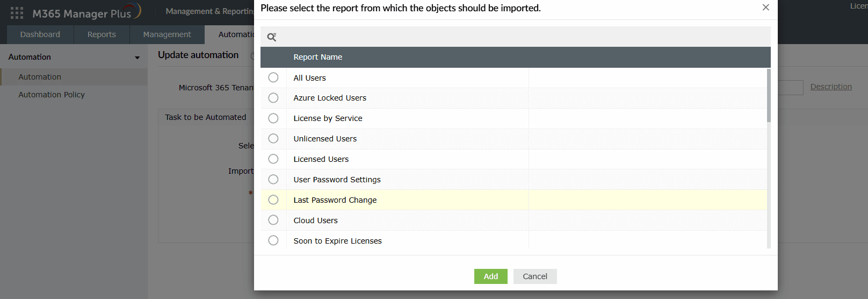This screenshot has height=299, width=868.
Task: Open the app launcher grid icon
Action: 17,13
